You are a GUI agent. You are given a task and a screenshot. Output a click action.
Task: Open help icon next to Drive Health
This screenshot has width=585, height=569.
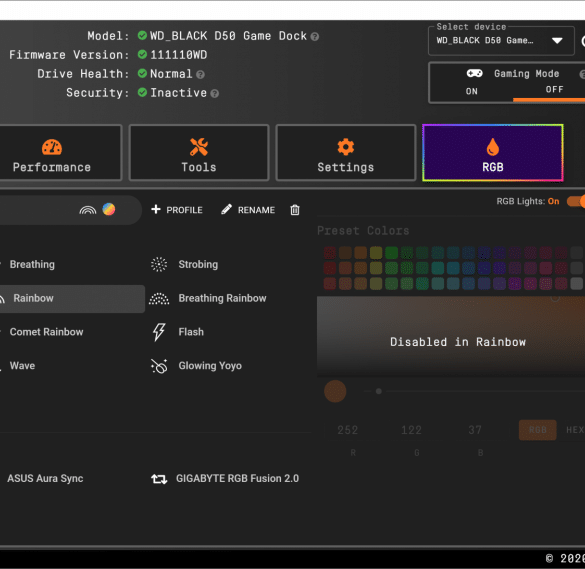[200, 75]
